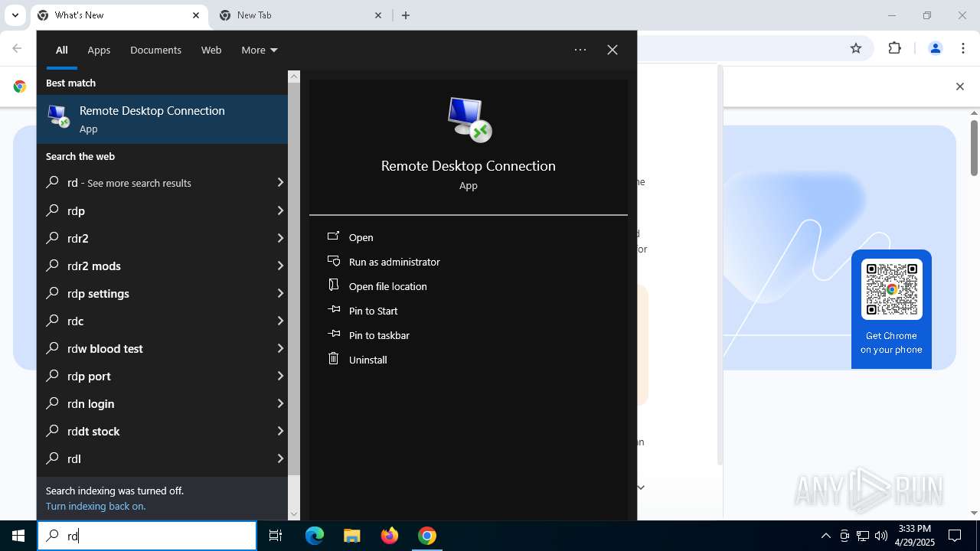Image resolution: width=980 pixels, height=551 pixels.
Task: Expand the More filter dropdown
Action: click(260, 50)
